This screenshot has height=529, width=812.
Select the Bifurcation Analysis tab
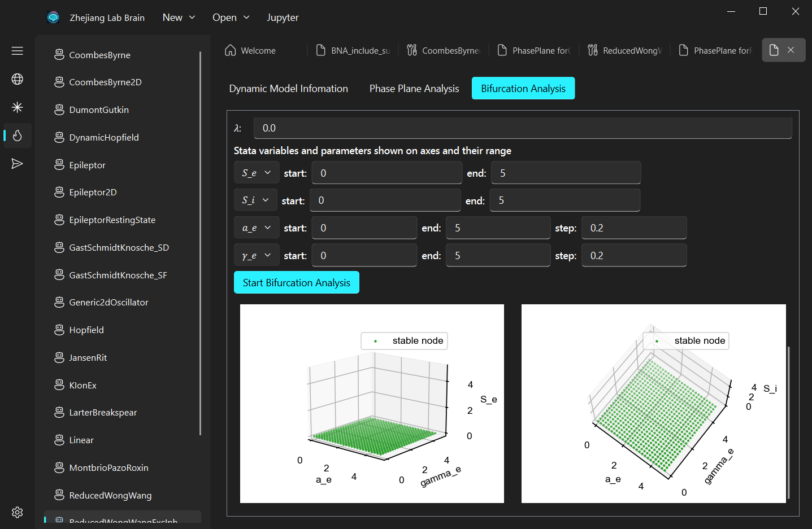coord(523,89)
